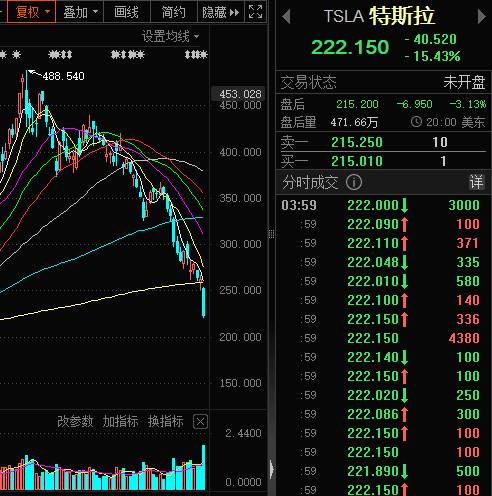Click the -15.43% change percentage
This screenshot has height=496, width=492.
click(x=433, y=56)
